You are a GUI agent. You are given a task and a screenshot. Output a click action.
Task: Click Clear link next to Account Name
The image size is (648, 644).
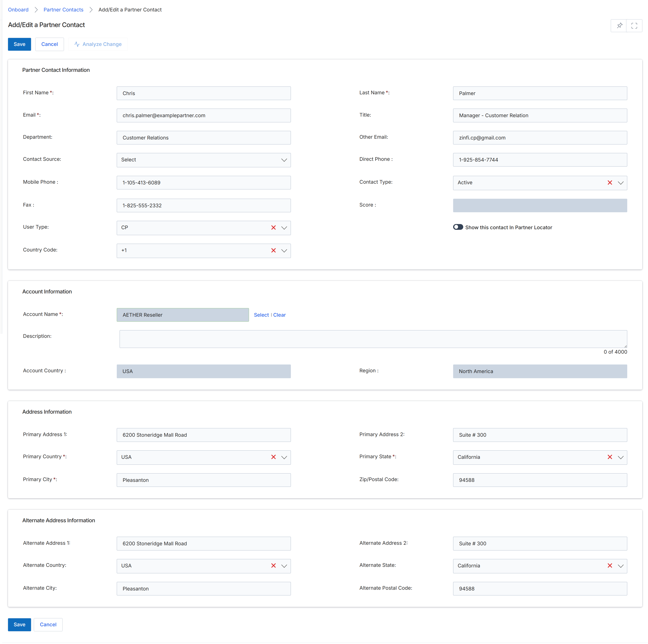click(x=279, y=315)
